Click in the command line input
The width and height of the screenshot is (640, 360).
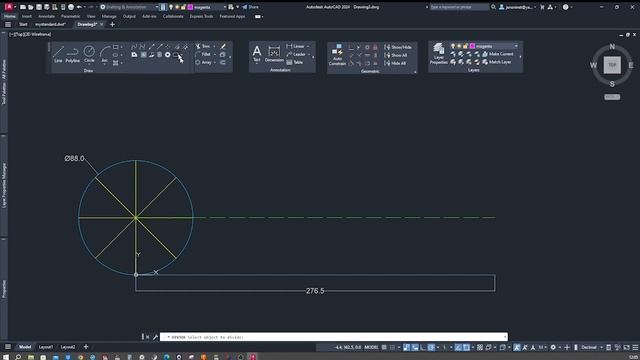coord(334,337)
